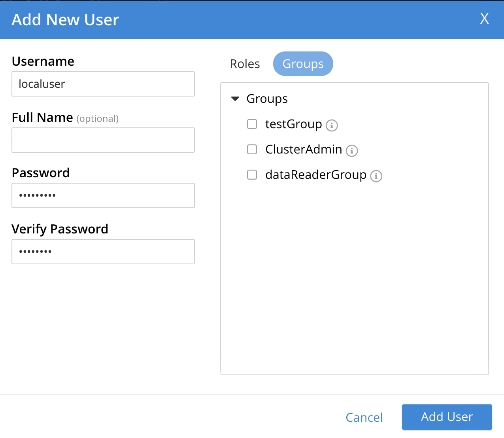Click the ClusterAdmin name text
Viewport: 504px width, 438px height.
point(304,150)
